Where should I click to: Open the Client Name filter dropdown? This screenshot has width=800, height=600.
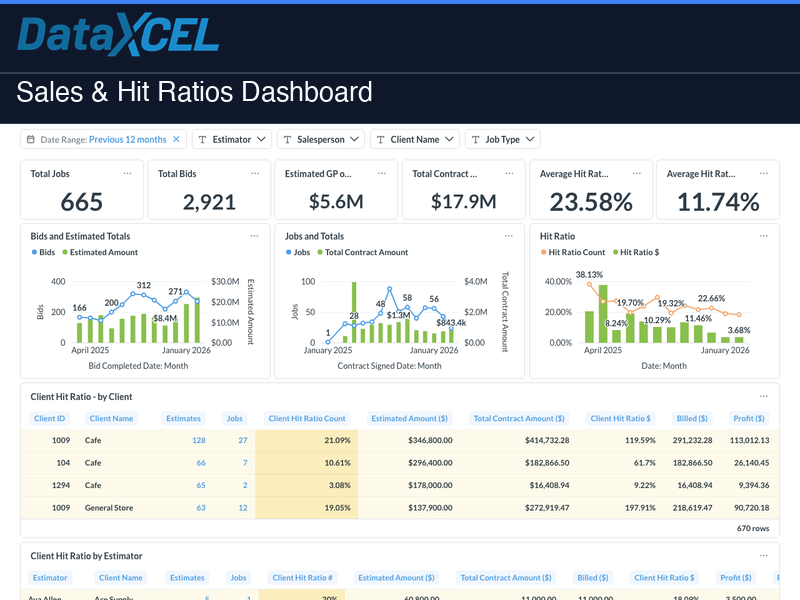(415, 138)
